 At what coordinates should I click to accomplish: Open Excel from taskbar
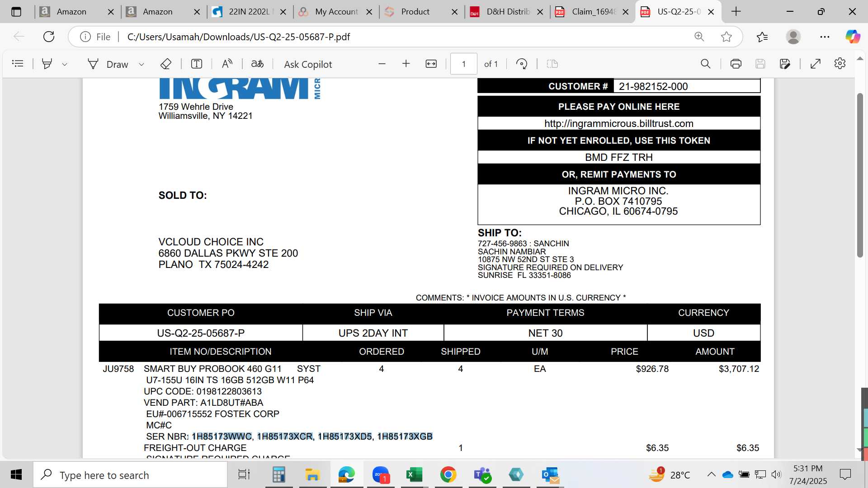[414, 474]
